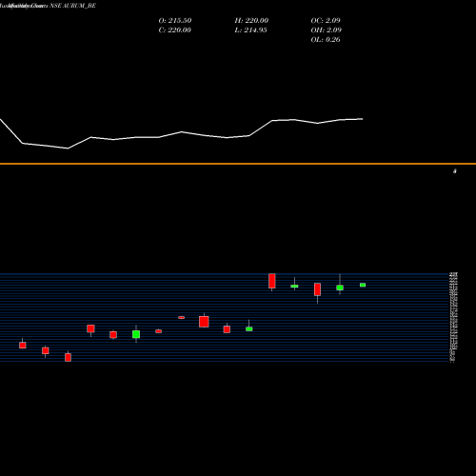Select the low price 'L: 214.95'
Image resolution: width=476 pixels, height=476 pixels.
tap(250, 30)
